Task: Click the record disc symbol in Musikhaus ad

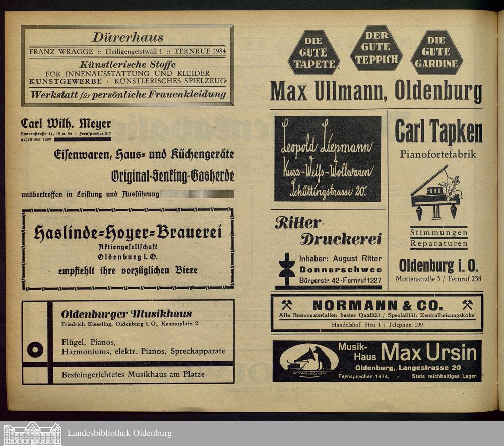Action: click(x=35, y=349)
